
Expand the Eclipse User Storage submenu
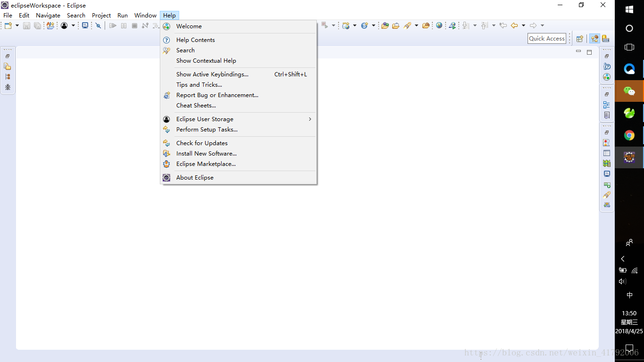[239, 119]
